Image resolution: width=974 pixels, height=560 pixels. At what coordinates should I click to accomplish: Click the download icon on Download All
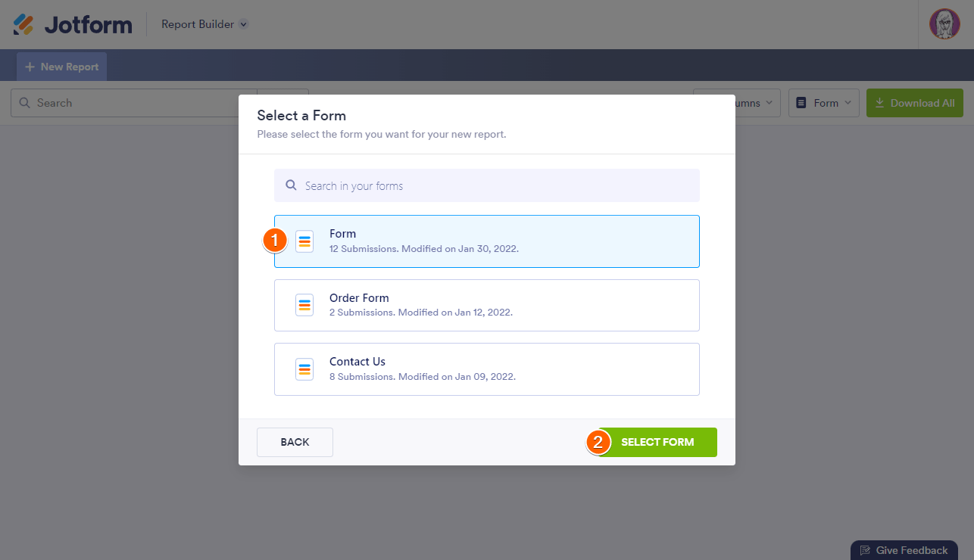click(879, 103)
